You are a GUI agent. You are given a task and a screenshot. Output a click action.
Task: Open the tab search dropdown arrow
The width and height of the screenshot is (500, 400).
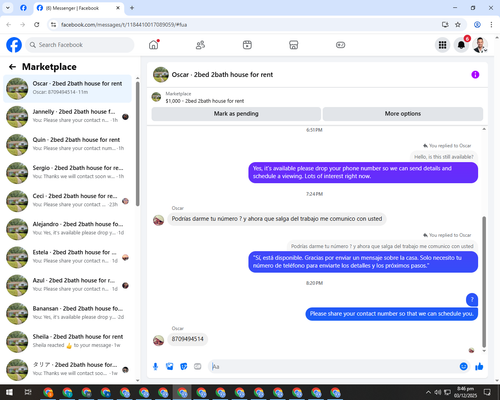tap(8, 8)
